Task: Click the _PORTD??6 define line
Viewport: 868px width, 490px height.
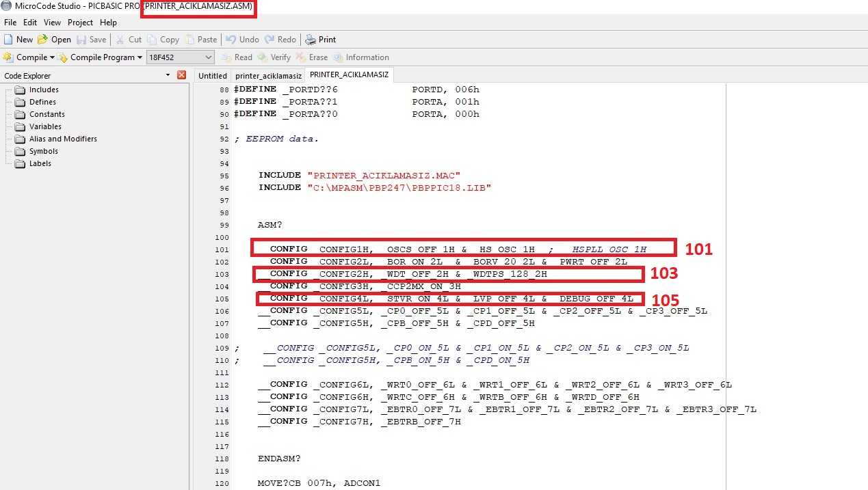Action: pyautogui.click(x=356, y=90)
